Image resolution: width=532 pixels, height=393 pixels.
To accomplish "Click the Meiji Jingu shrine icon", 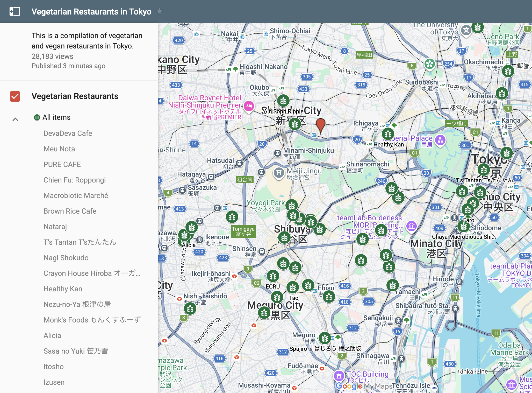I will pyautogui.click(x=279, y=173).
